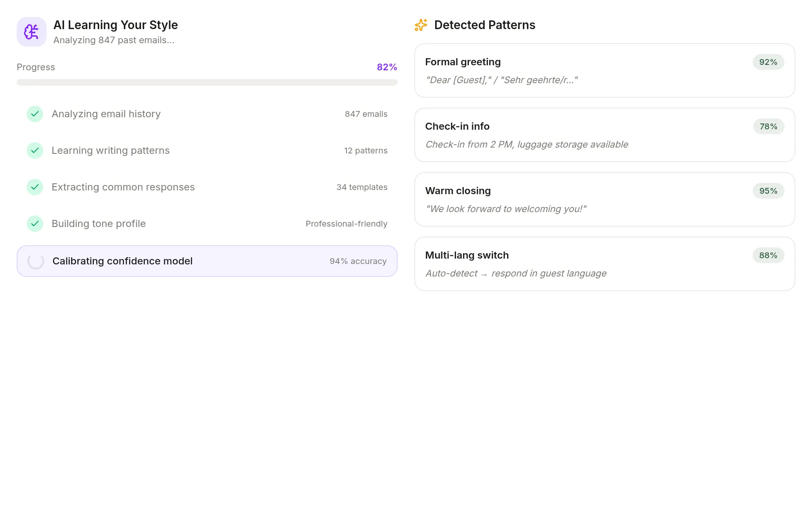Click the green check beside Extracting common responses
This screenshot has height=528, width=812.
35,187
